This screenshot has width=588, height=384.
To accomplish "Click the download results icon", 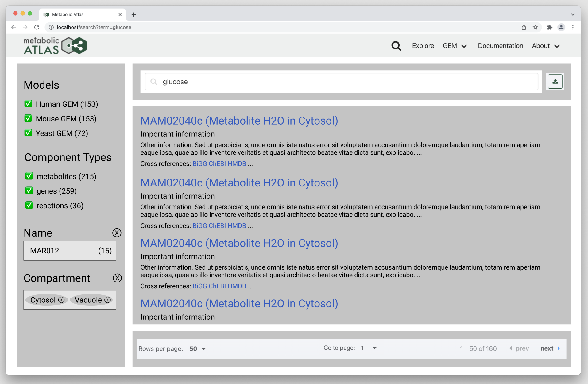I will [x=555, y=81].
